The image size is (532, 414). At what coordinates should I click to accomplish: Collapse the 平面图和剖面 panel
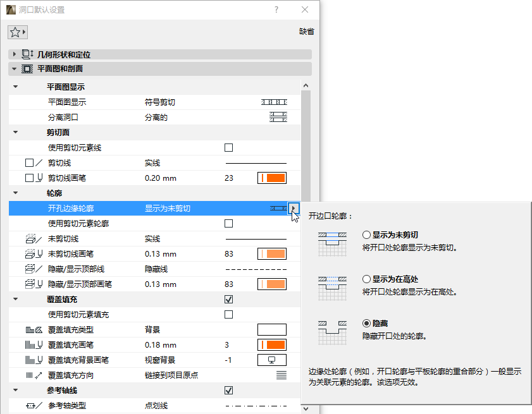tap(14, 69)
